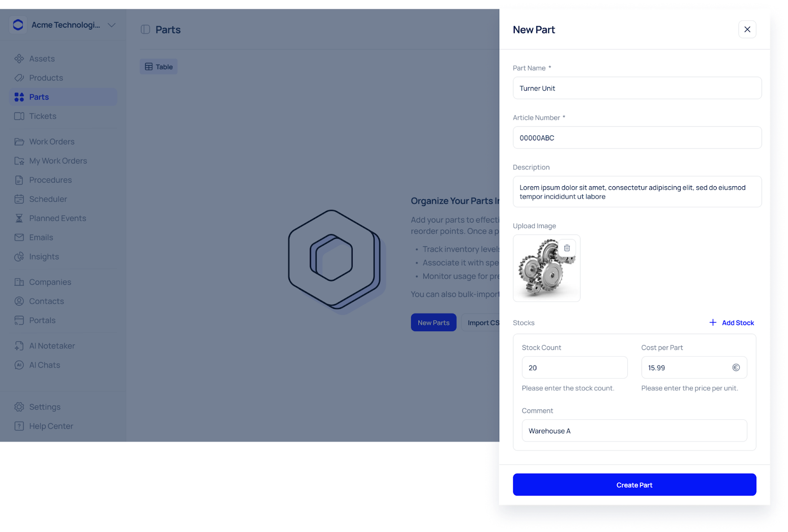Click the Cost per Part value 15.99
The height and width of the screenshot is (532, 788).
pyautogui.click(x=657, y=368)
